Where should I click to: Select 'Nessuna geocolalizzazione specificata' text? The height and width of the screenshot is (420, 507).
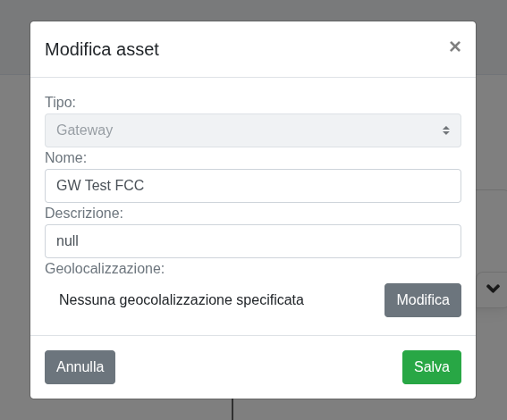(181, 300)
